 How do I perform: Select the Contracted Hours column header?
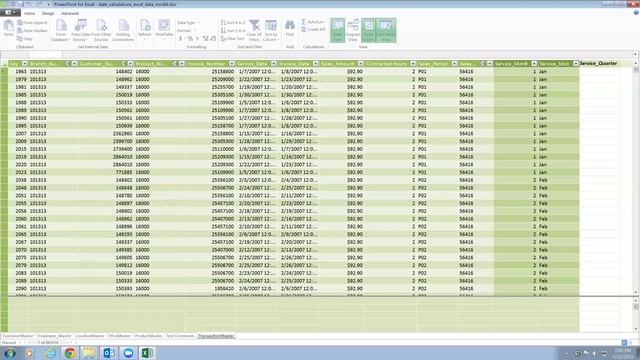point(390,64)
